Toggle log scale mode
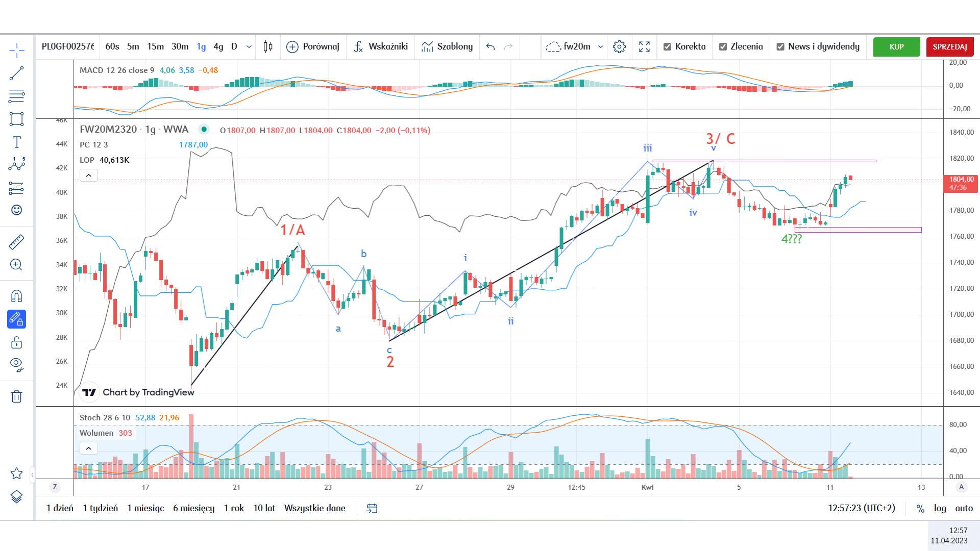 pos(940,508)
